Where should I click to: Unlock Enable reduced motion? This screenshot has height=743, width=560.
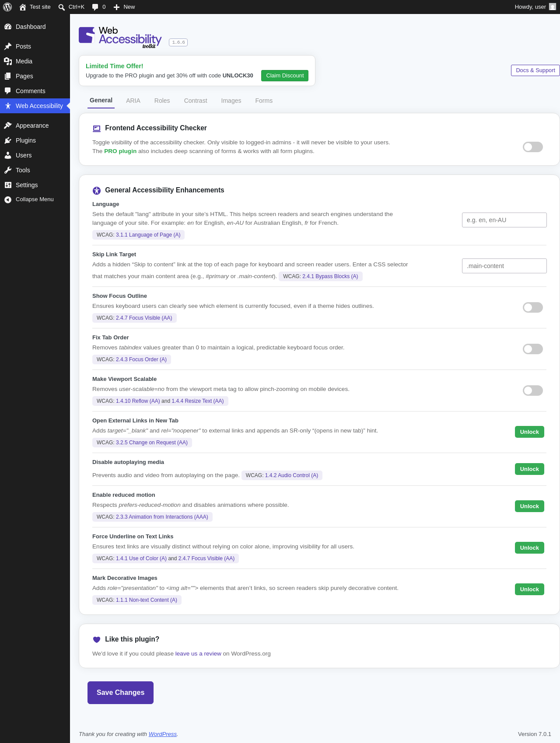529,506
